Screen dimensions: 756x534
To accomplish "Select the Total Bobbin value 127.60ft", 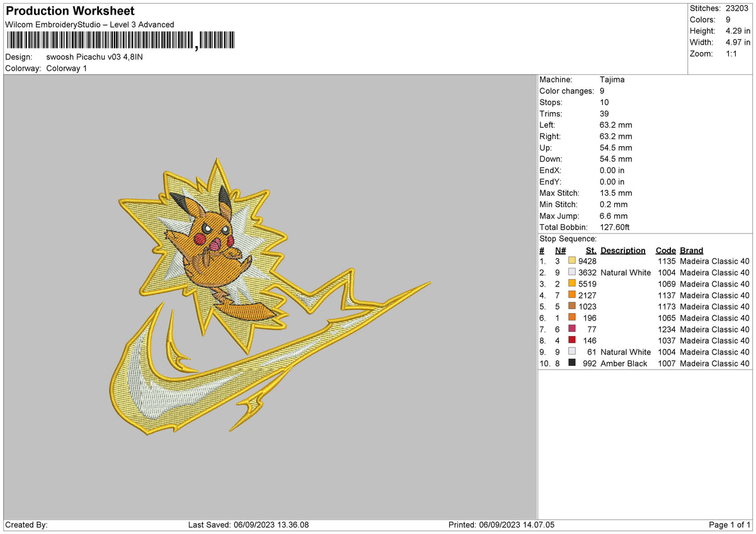I will pos(615,227).
